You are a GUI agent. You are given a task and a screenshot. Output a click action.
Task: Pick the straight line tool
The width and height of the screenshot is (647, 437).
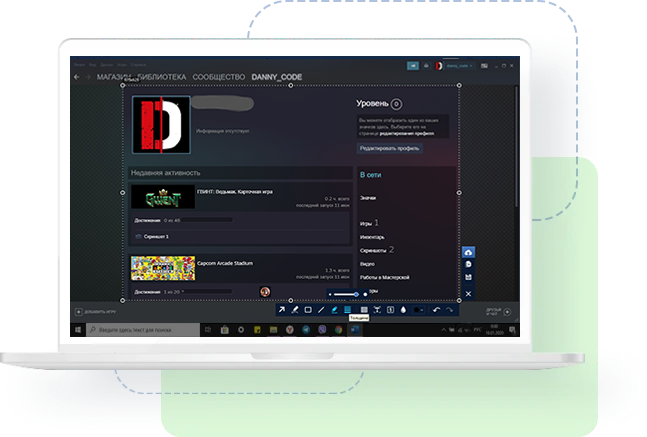(x=321, y=310)
